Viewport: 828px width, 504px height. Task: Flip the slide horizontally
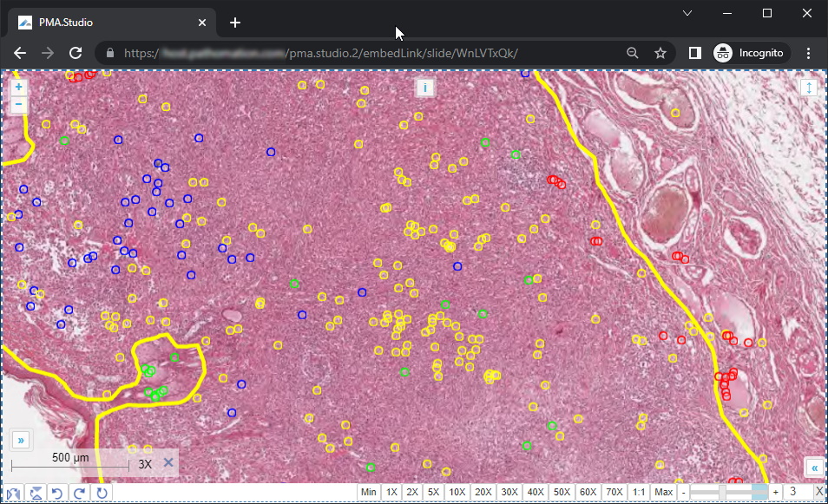14,493
